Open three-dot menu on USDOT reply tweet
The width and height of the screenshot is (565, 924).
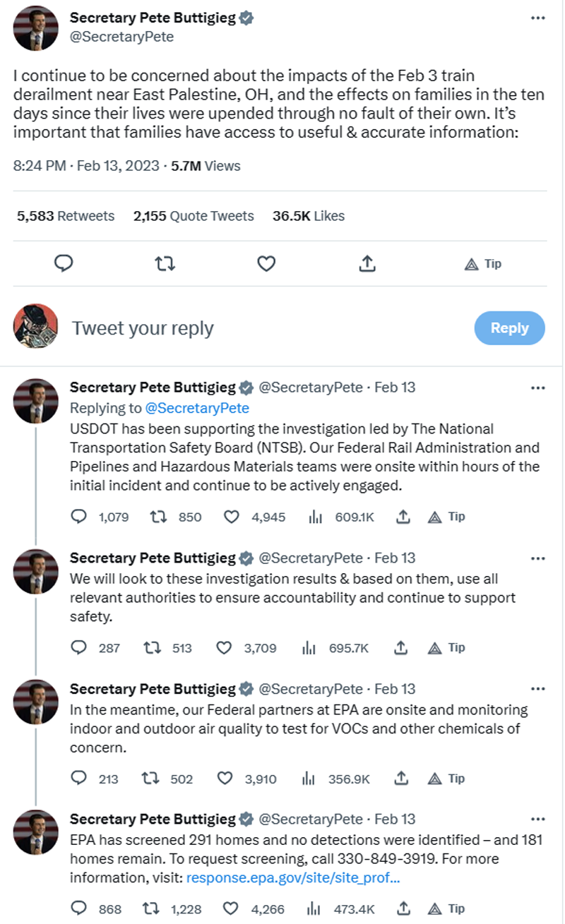[x=538, y=388]
